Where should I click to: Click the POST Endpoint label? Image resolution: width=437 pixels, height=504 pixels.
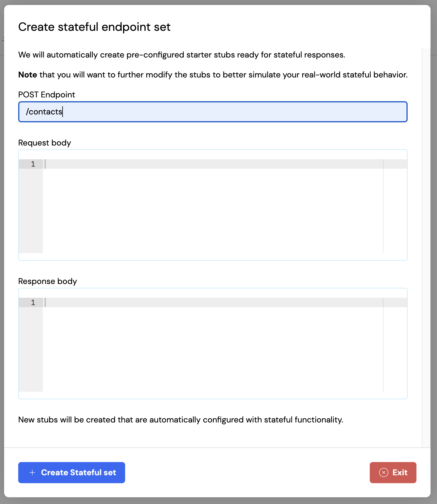47,94
